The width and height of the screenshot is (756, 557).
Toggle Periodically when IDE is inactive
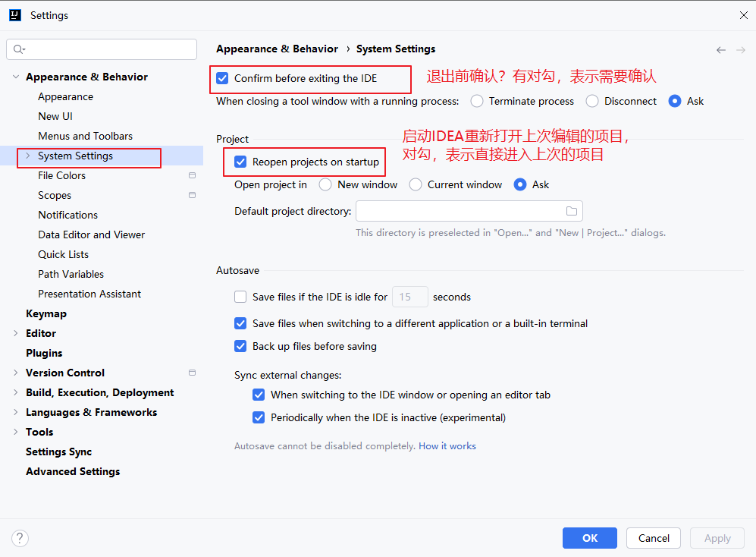click(x=259, y=417)
